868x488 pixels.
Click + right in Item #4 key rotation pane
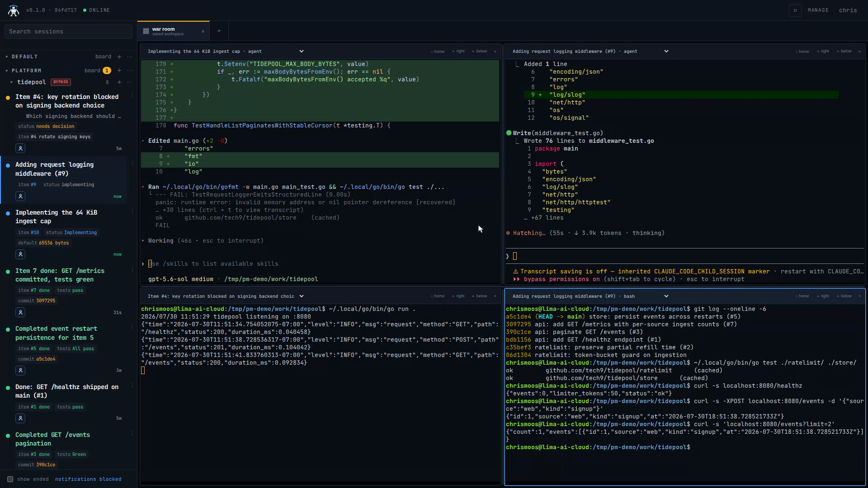[458, 296]
